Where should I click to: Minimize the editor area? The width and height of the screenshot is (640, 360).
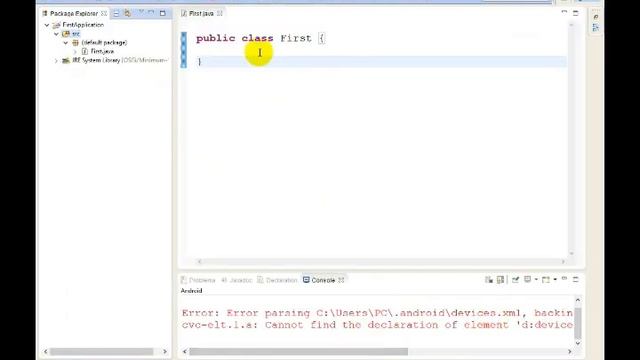pos(564,13)
